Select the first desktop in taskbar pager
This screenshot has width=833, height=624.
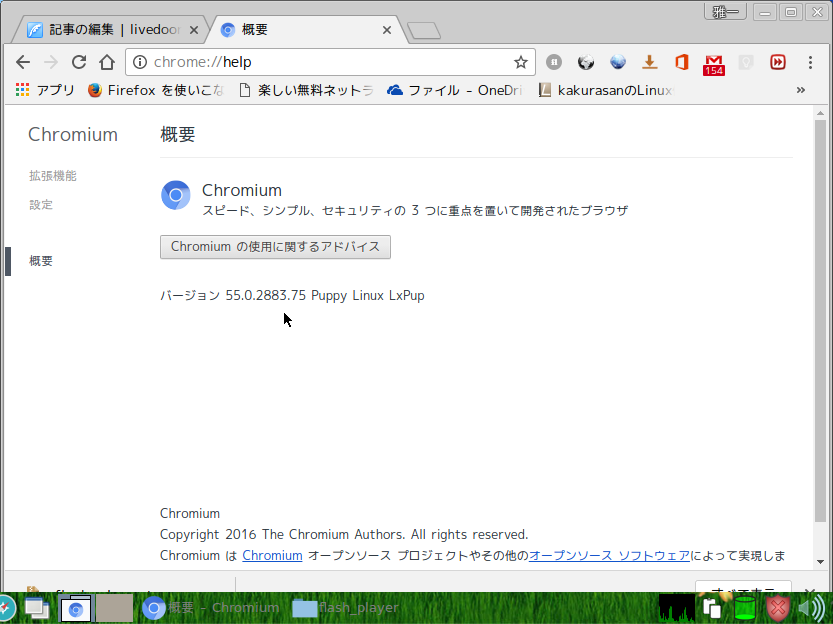pos(76,608)
